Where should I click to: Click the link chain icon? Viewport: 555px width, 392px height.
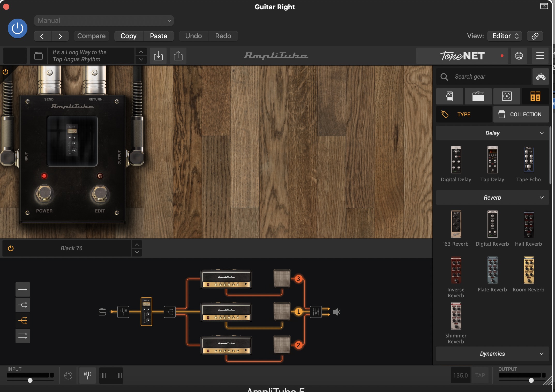535,36
